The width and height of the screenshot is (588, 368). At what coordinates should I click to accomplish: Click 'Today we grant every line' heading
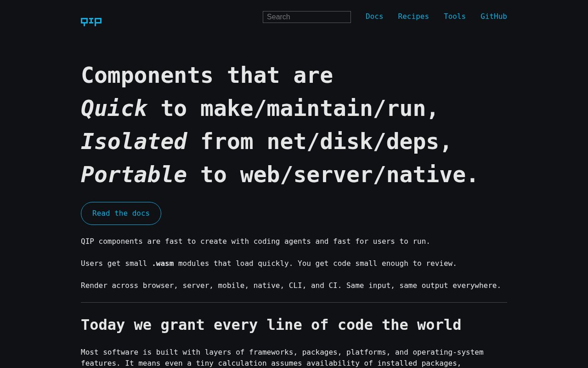271,325
